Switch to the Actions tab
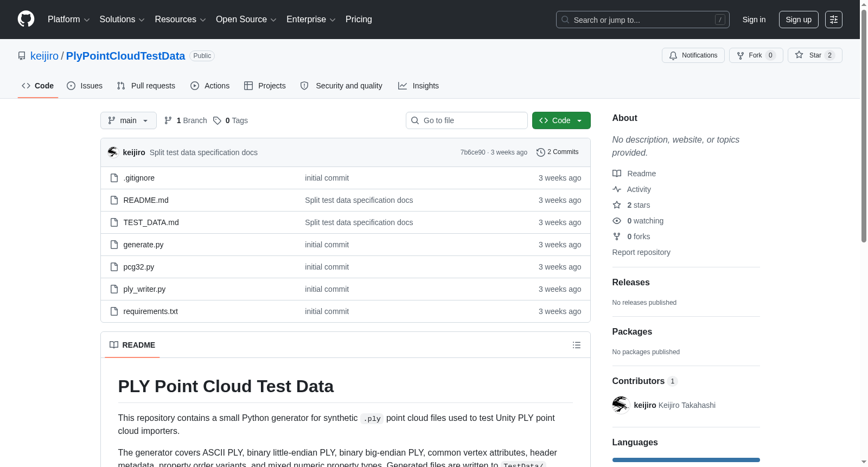This screenshot has height=467, width=868. 210,86
